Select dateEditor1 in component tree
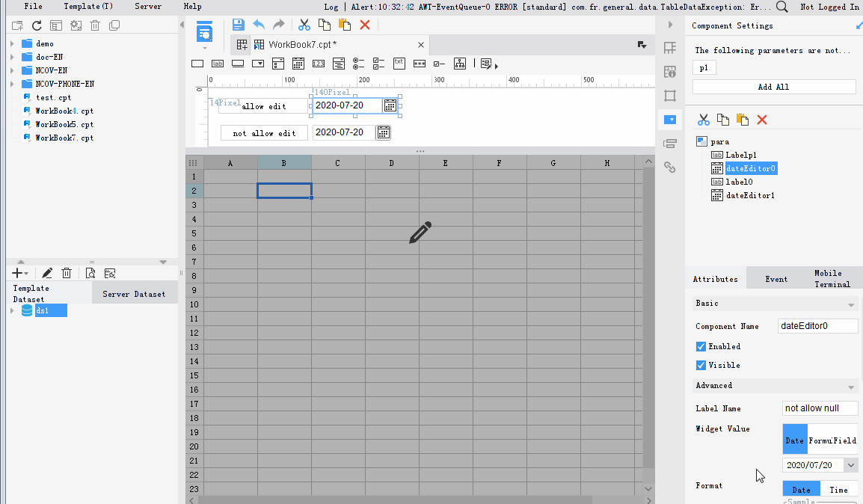Image resolution: width=863 pixels, height=504 pixels. point(750,195)
